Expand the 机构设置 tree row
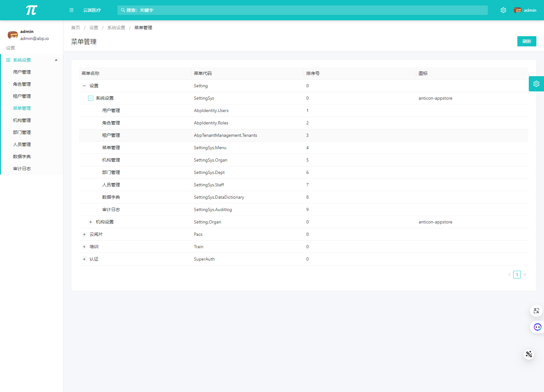Screen dimensions: 544x392 tap(90, 222)
